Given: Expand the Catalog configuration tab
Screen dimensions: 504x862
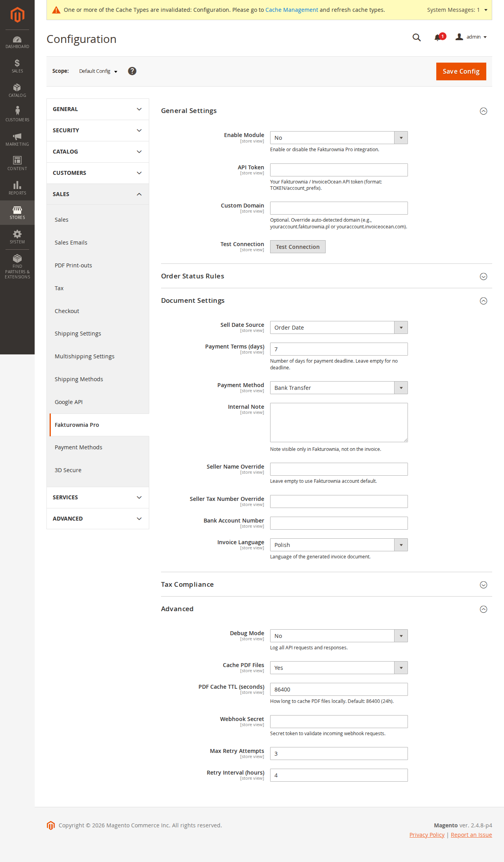Looking at the screenshot, I should (x=98, y=152).
